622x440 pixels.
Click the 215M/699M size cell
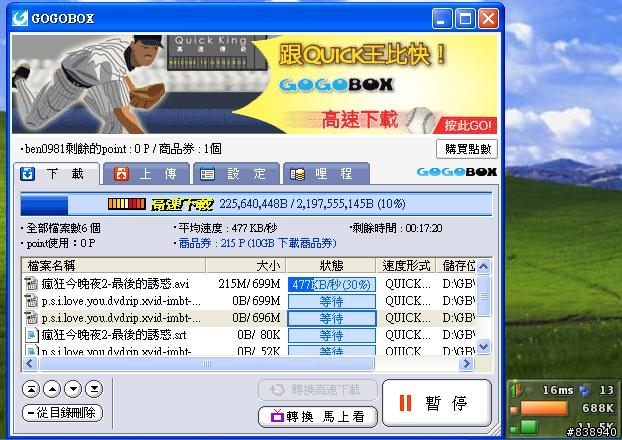coord(249,284)
